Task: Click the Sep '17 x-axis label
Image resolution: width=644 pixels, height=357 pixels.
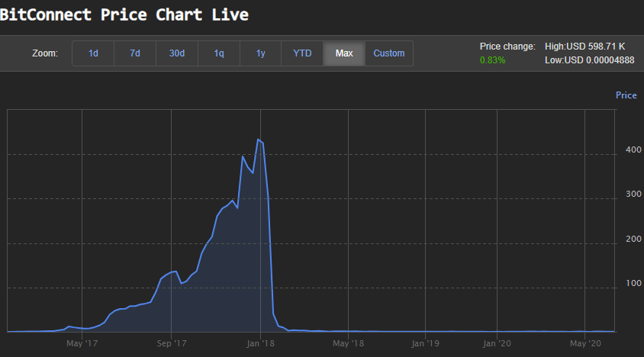Action: 172,344
